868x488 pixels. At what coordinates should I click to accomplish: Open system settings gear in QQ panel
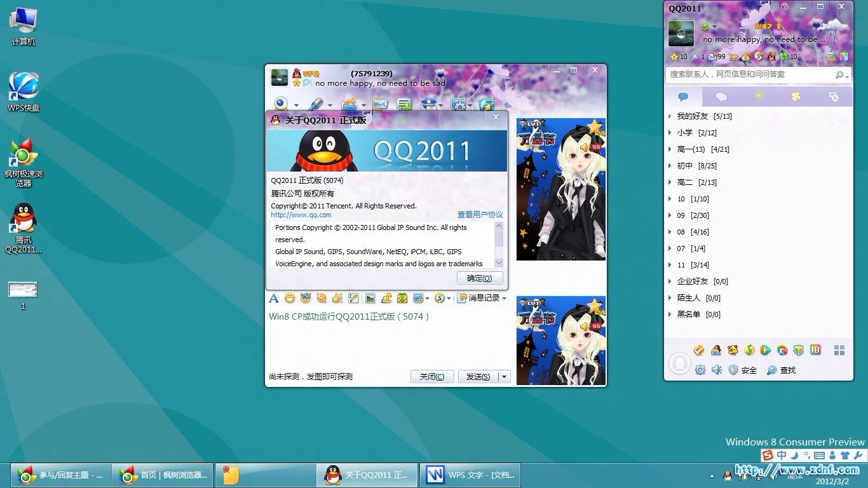(x=700, y=370)
